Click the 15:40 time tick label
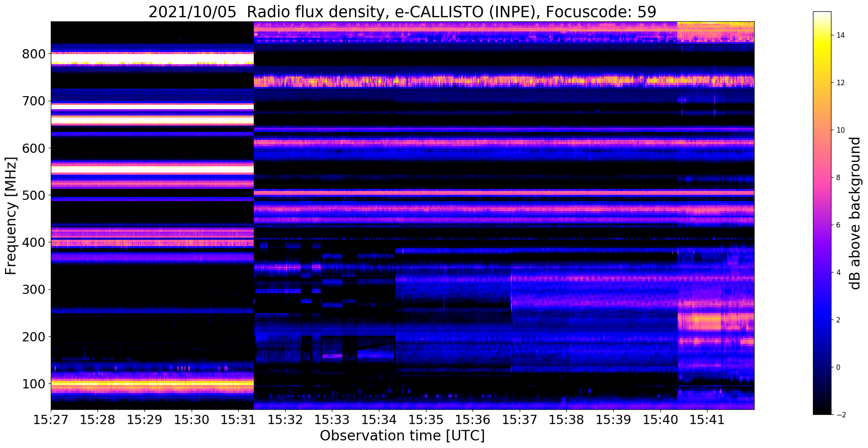Viewport: 868px width, 448px height. click(660, 419)
